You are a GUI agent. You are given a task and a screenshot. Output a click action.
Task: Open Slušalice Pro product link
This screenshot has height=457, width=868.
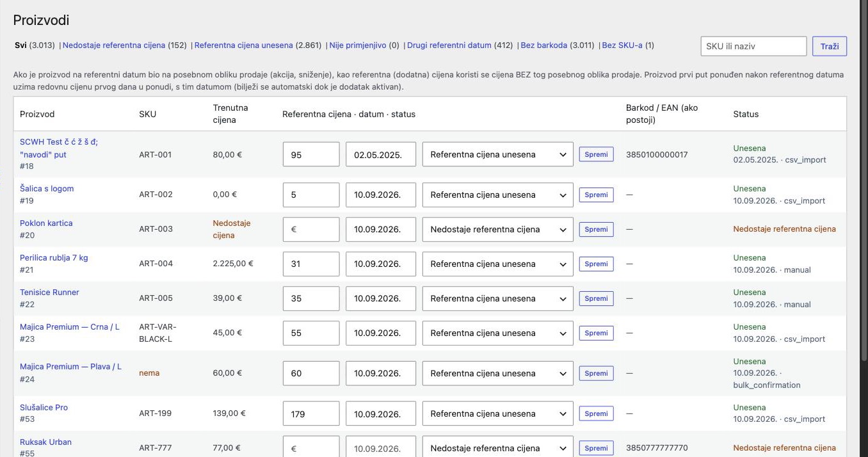coord(44,408)
